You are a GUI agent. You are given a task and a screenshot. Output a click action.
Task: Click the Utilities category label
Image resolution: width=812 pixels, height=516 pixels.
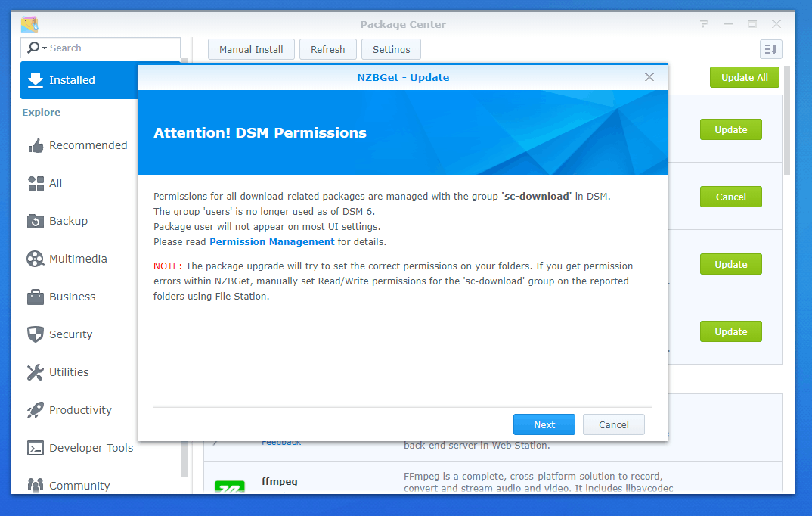(69, 372)
